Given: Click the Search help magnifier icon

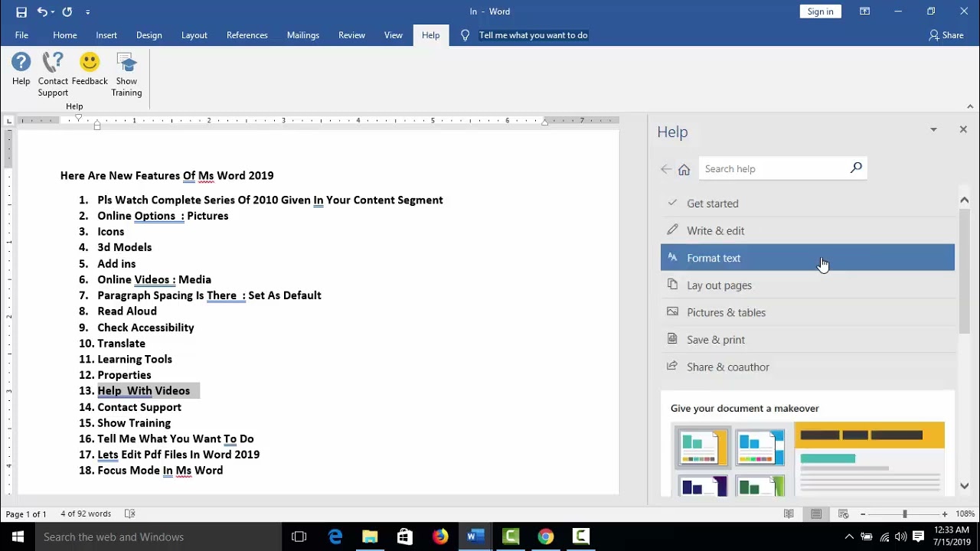Looking at the screenshot, I should (x=856, y=168).
